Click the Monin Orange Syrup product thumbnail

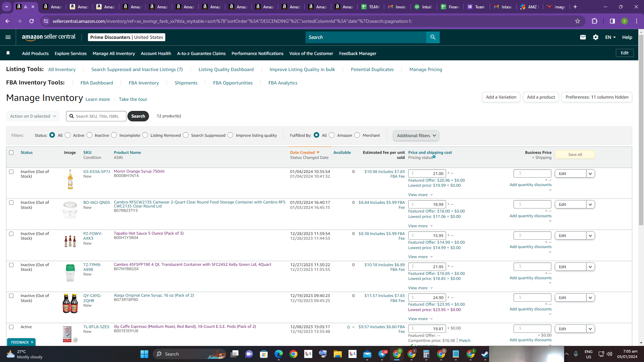tap(70, 180)
